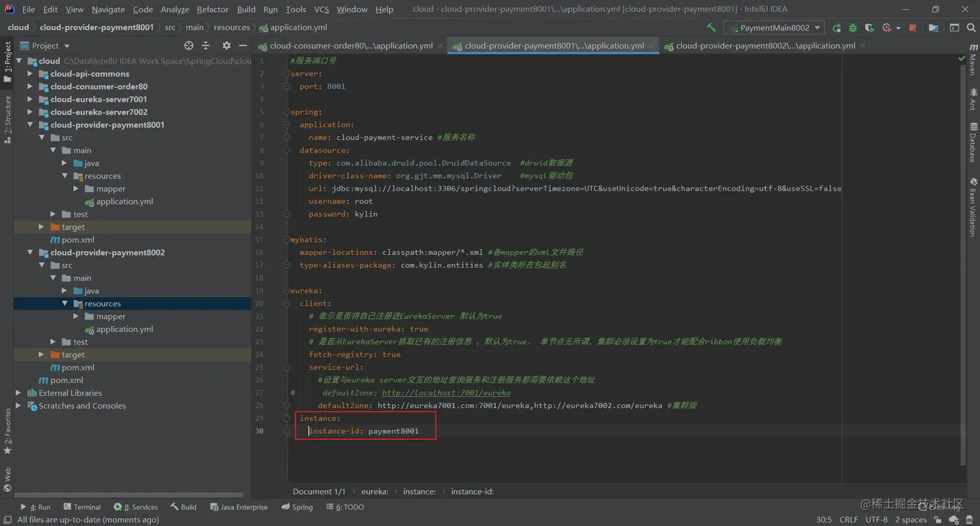
Task: Select Scratches and Consoles in the tree
Action: click(x=82, y=406)
